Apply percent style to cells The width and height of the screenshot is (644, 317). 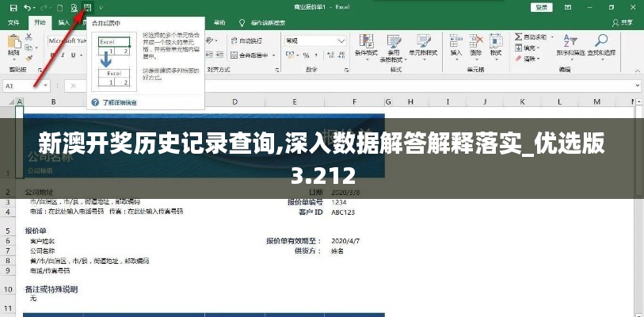(306, 55)
